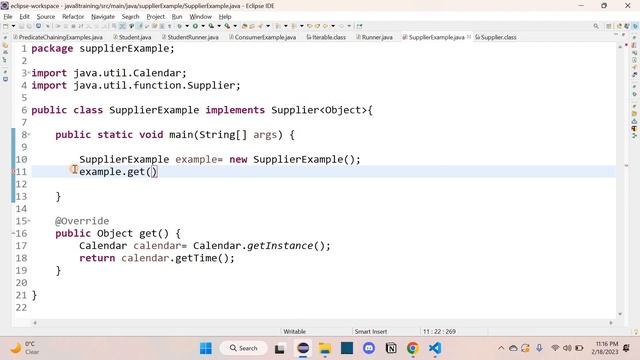Open File Explorer from the taskbar

click(x=325, y=348)
